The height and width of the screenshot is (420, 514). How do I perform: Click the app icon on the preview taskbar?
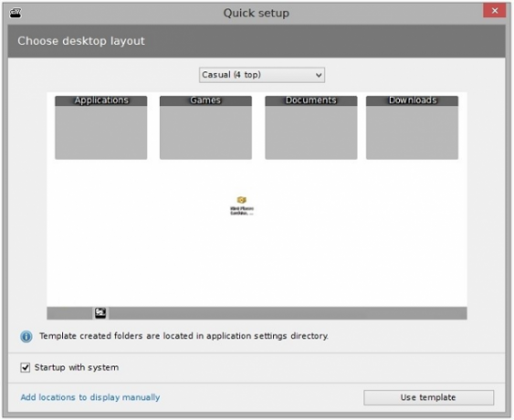[100, 313]
